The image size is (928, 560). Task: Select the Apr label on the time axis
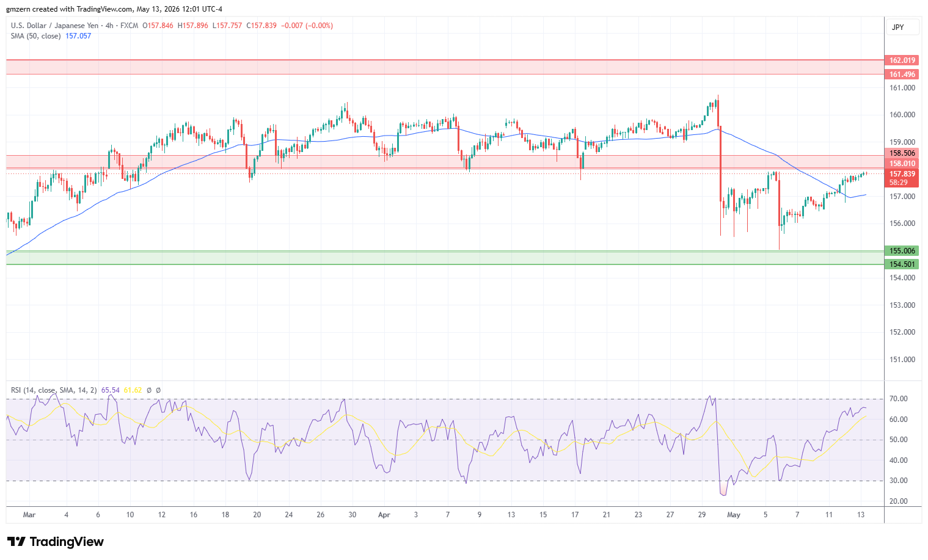click(x=384, y=515)
